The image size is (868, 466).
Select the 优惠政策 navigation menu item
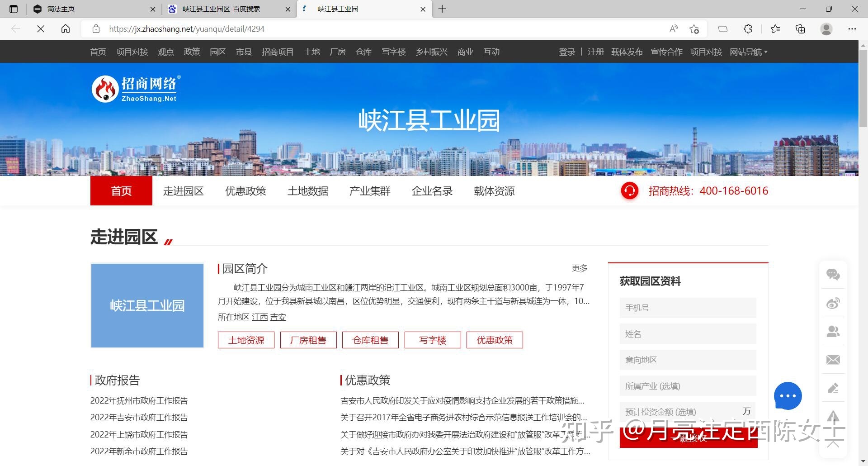pos(245,190)
